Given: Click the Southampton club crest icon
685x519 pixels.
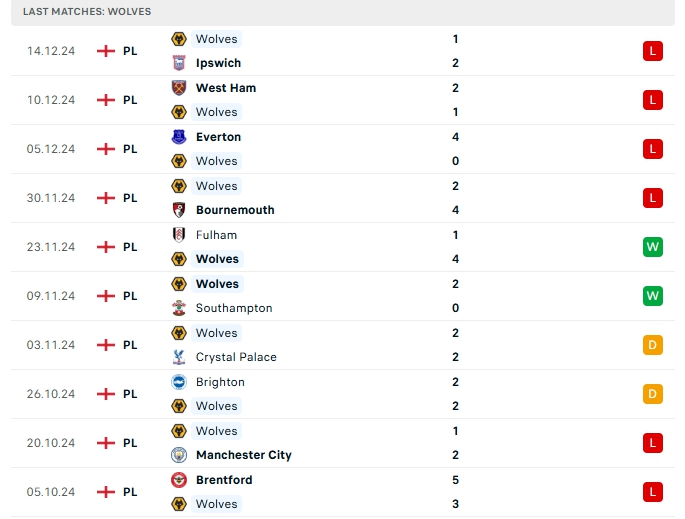Looking at the screenshot, I should [179, 308].
